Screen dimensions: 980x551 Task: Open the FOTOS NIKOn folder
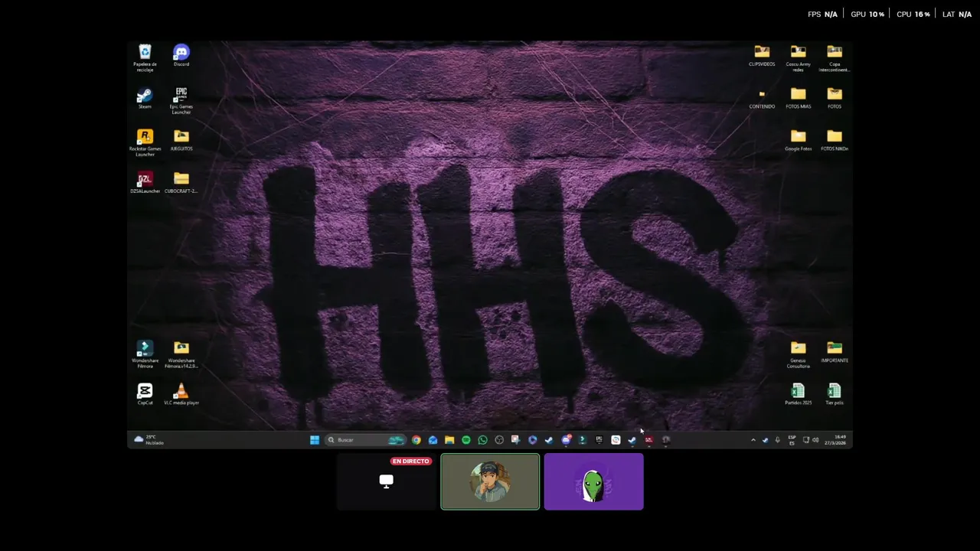click(835, 140)
